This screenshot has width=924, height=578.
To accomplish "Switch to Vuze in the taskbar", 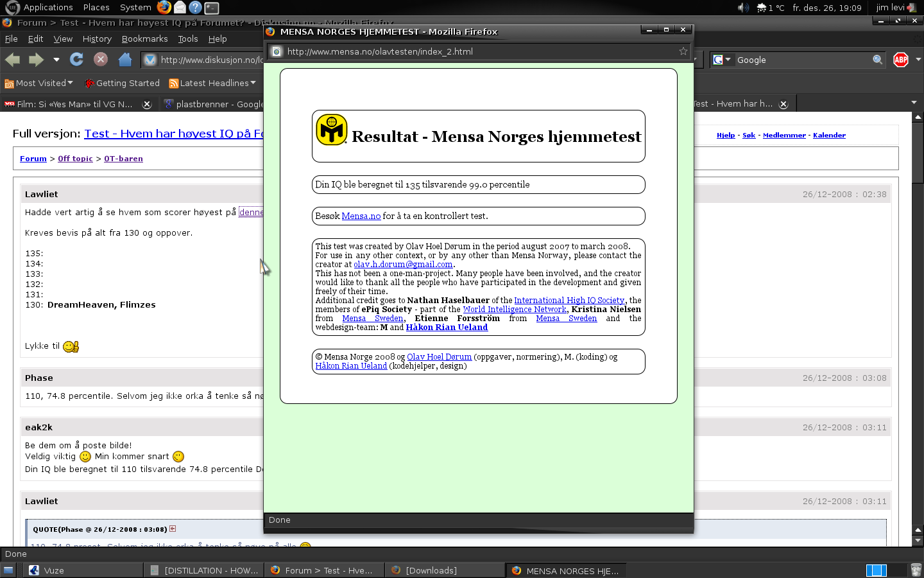I will point(83,570).
